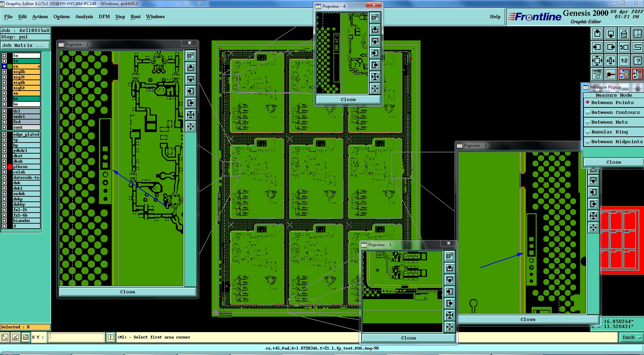Select the sig5t layer name

tap(26, 88)
